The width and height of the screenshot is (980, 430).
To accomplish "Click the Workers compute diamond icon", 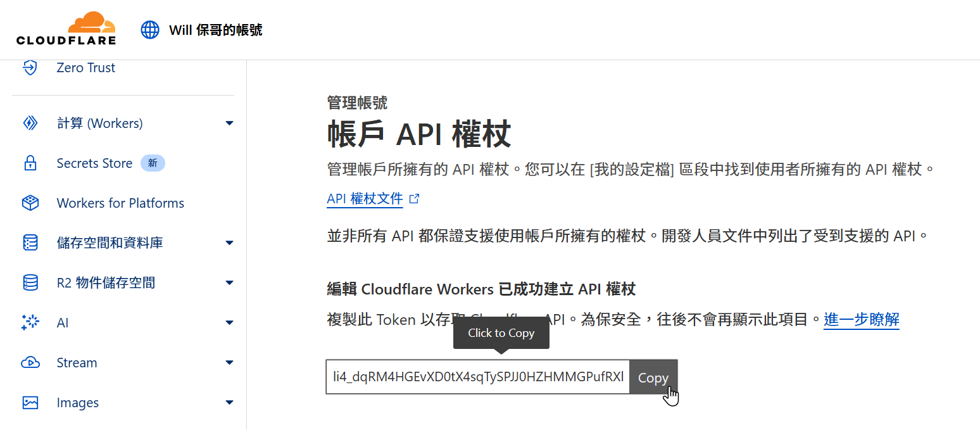I will (30, 123).
